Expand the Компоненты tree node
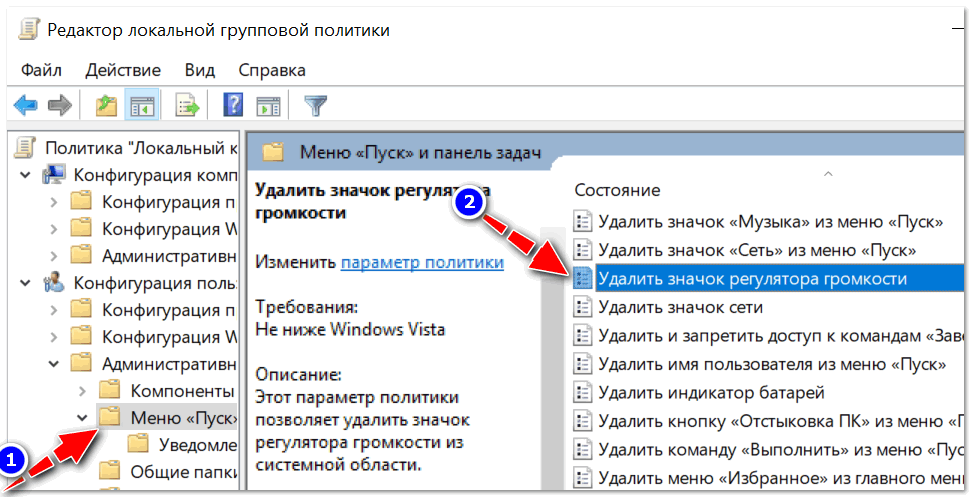This screenshot has height=497, width=971. click(83, 390)
